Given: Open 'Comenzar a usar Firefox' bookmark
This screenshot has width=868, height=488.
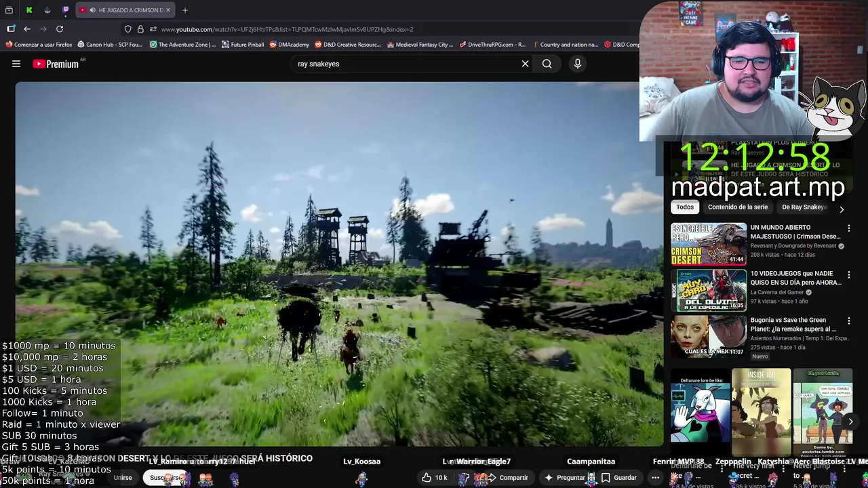Looking at the screenshot, I should pos(39,45).
